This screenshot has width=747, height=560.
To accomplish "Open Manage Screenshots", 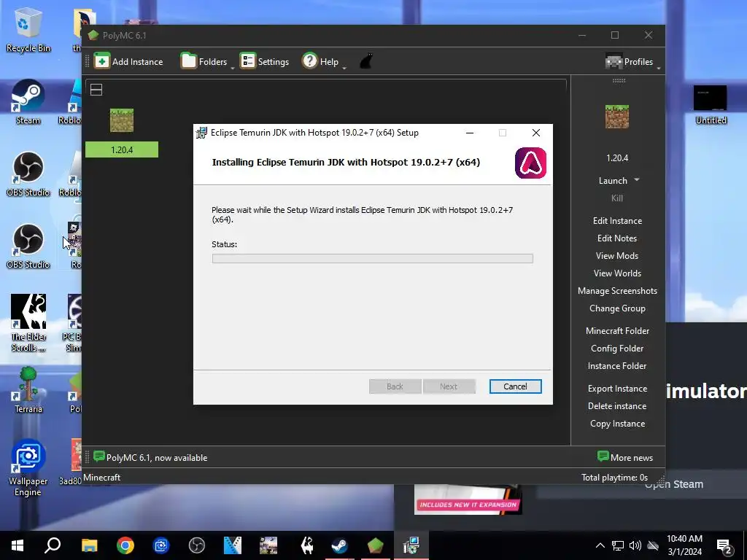I will point(617,291).
